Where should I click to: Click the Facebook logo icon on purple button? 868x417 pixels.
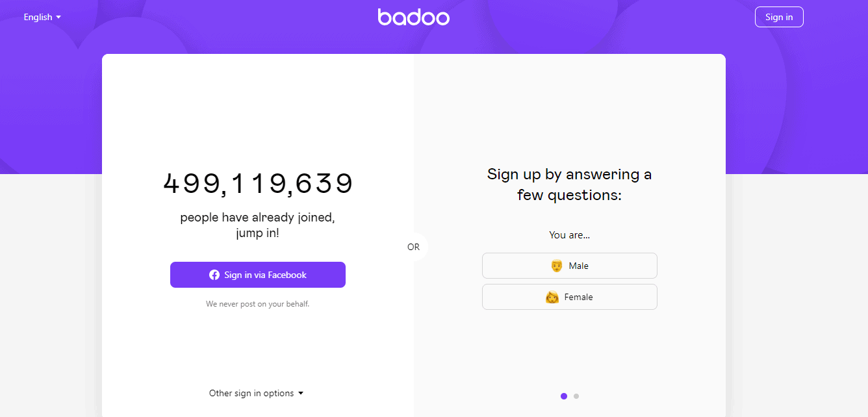pyautogui.click(x=214, y=275)
